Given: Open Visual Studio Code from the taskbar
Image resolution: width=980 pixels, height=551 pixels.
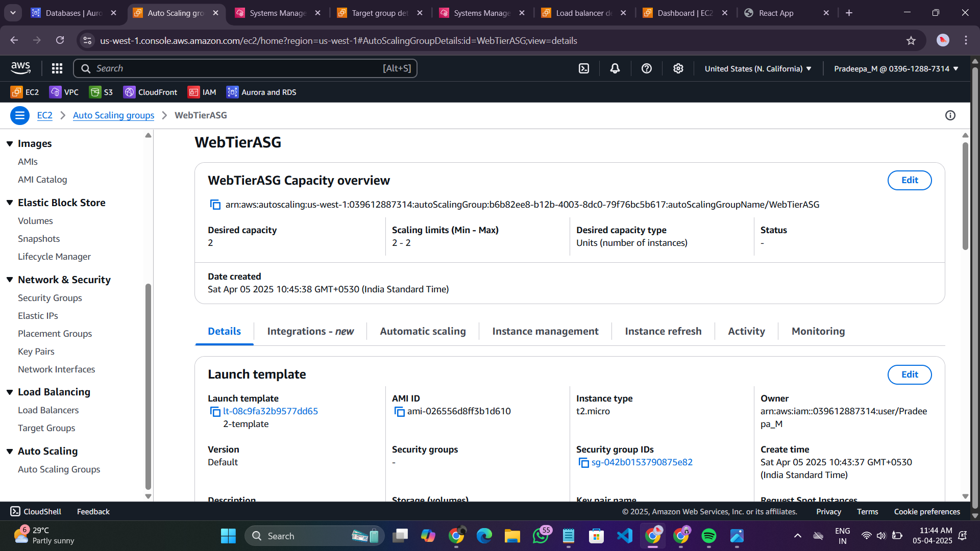Looking at the screenshot, I should pyautogui.click(x=625, y=536).
